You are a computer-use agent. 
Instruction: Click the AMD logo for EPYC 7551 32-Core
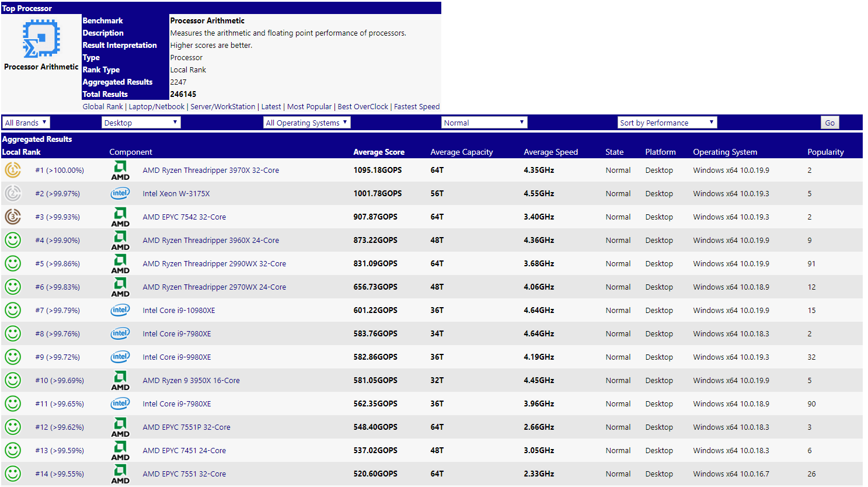[x=120, y=474]
